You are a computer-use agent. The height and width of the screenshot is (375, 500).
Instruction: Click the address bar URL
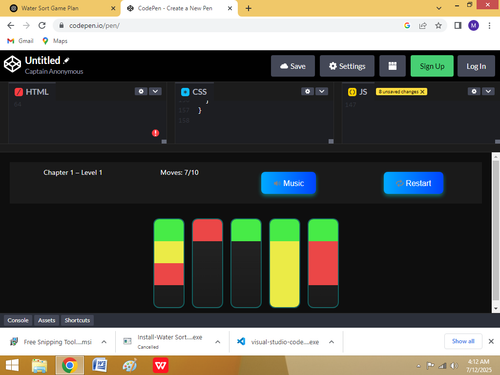94,25
